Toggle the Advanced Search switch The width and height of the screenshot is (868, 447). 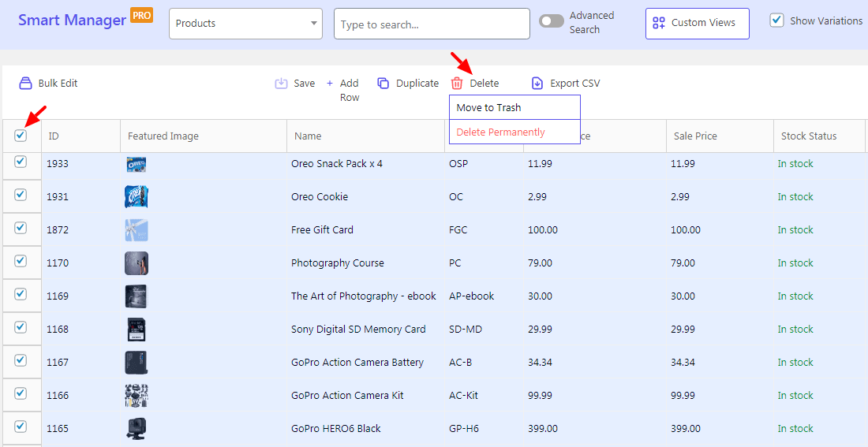click(552, 21)
